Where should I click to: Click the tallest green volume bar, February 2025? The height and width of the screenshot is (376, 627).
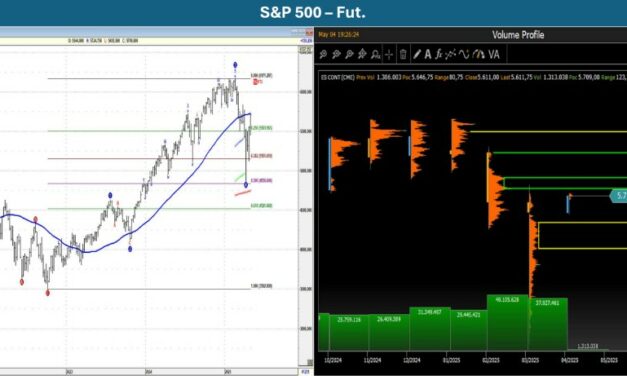click(507, 322)
